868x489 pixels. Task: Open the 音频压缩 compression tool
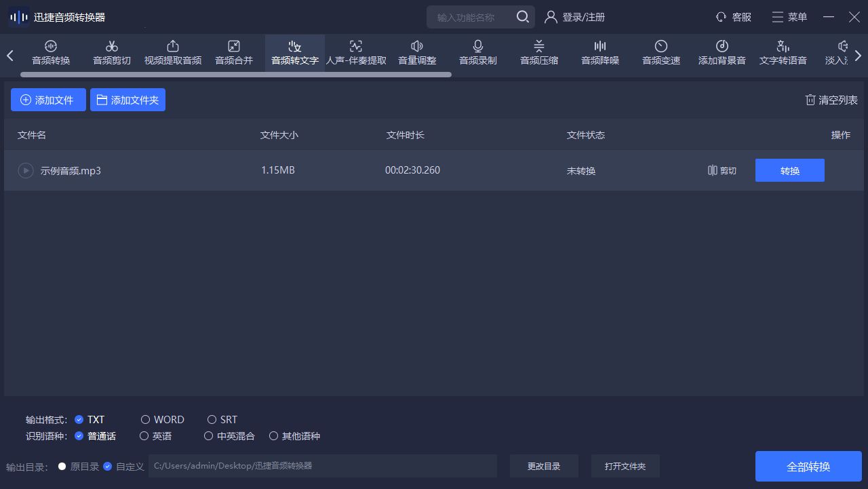[539, 52]
